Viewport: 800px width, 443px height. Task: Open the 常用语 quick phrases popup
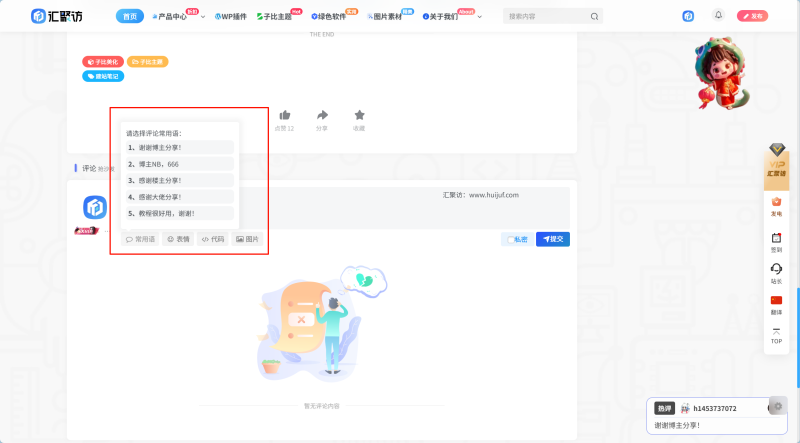pos(140,240)
